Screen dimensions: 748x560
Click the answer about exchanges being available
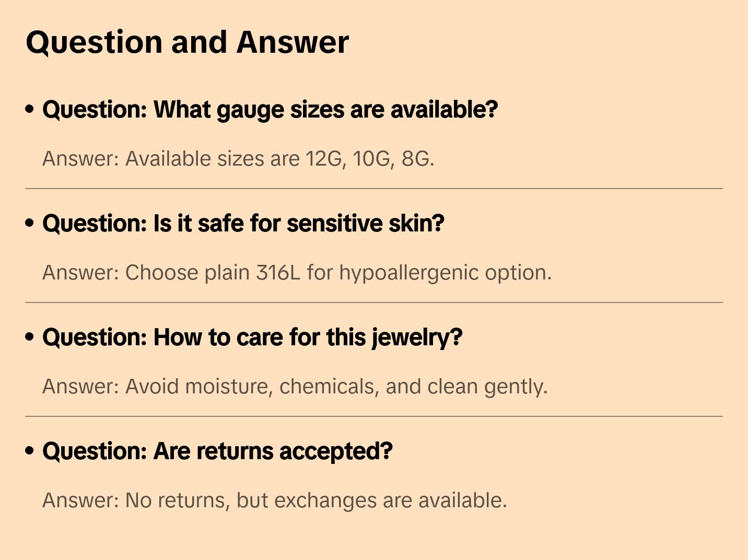tap(274, 500)
